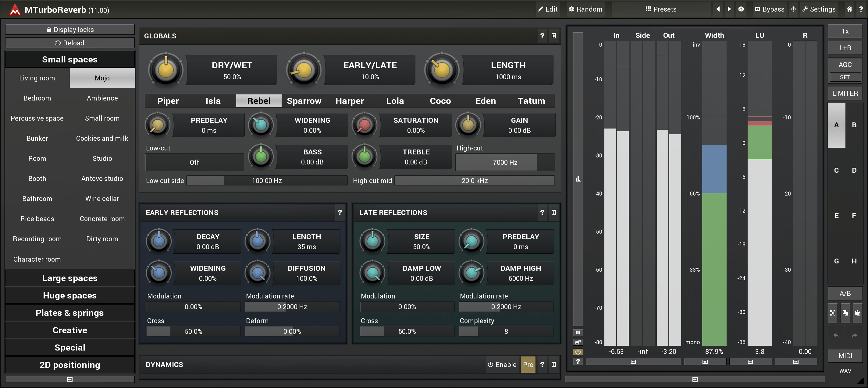Detach the analyzer with the popup window icon

[578, 342]
